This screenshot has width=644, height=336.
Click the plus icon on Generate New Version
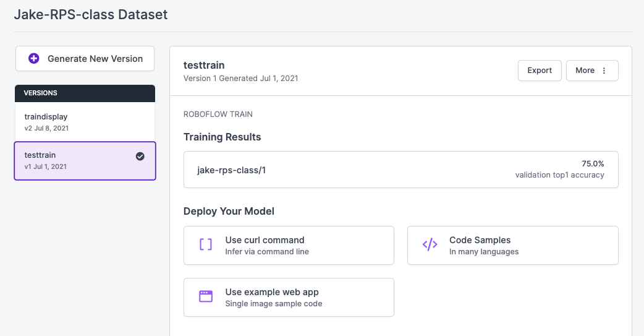point(34,59)
